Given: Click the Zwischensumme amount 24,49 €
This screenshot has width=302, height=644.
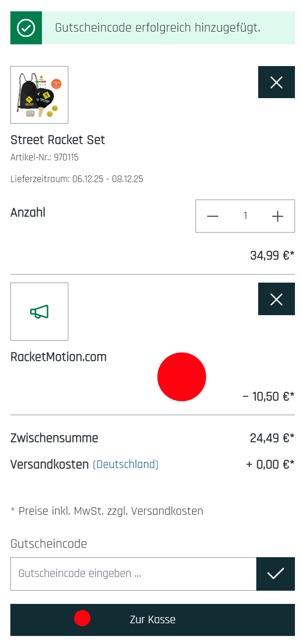Looking at the screenshot, I should [272, 438].
